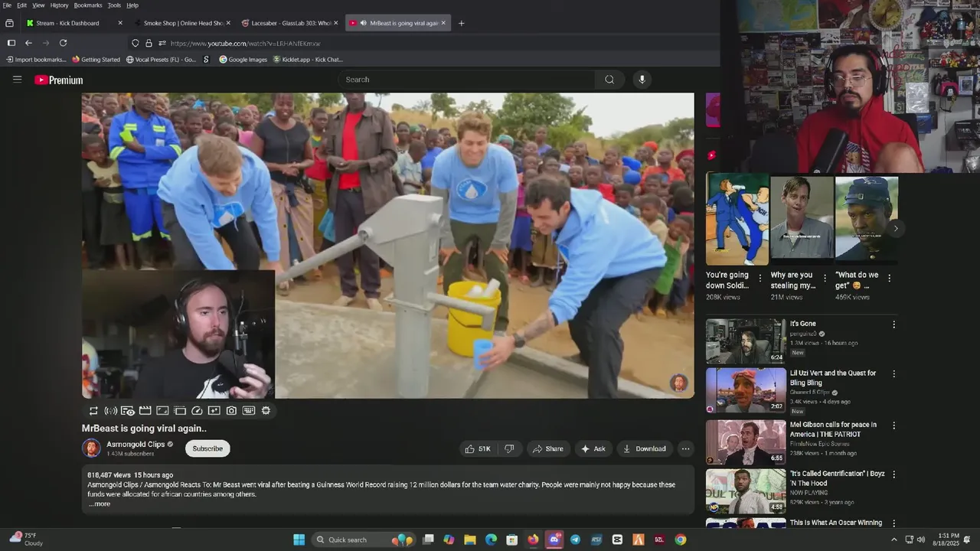Open the History menu
The width and height of the screenshot is (980, 551).
59,5
